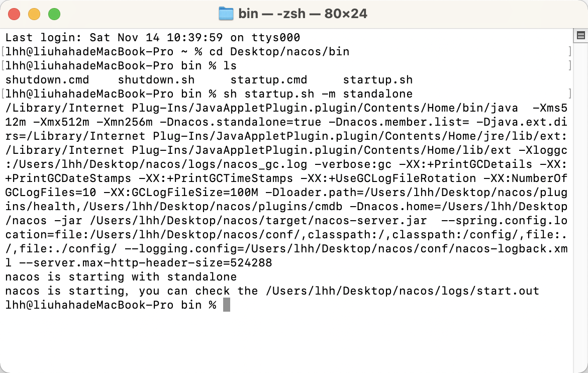Viewport: 588px width, 373px height.
Task: Click the "cd Desktop/nacos/bin" command text
Action: [x=279, y=52]
